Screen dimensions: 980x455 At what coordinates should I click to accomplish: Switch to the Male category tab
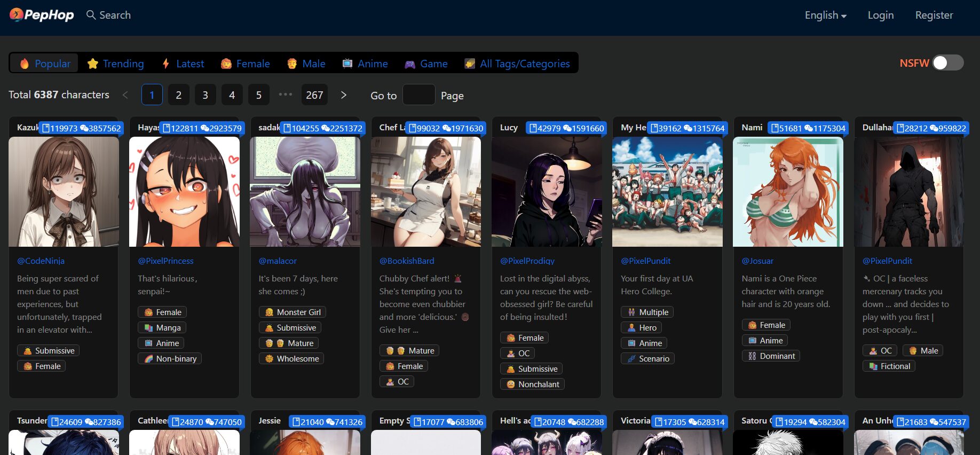coord(306,64)
